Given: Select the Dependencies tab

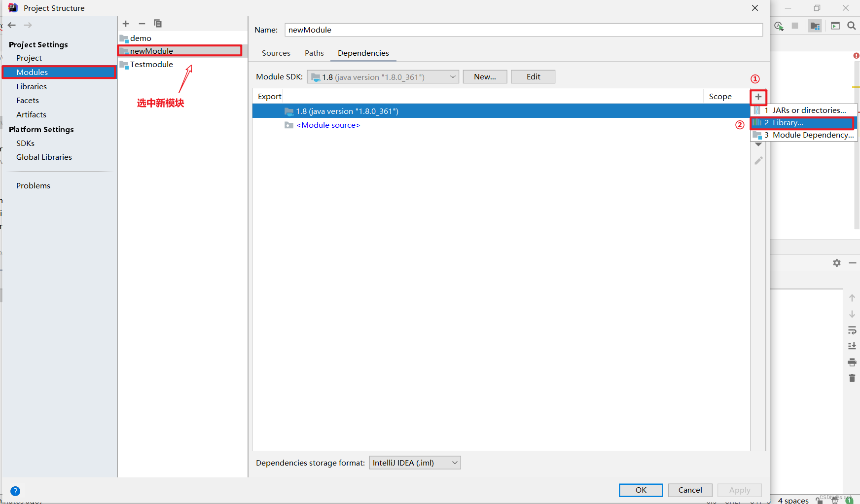Looking at the screenshot, I should coord(363,53).
